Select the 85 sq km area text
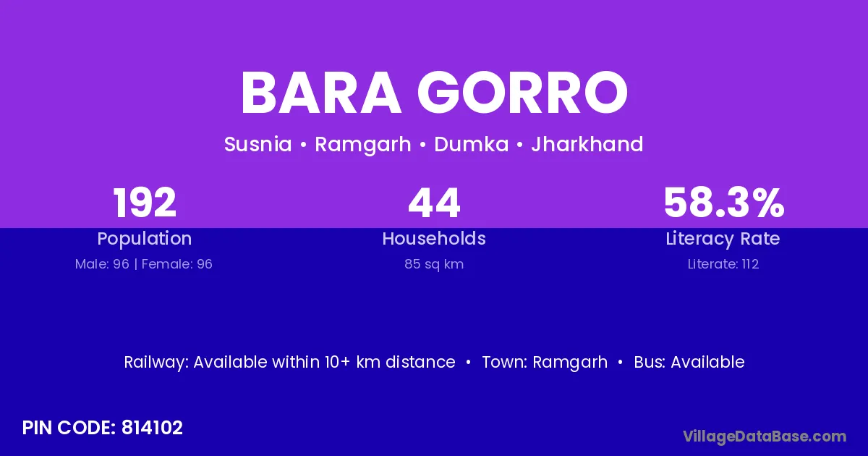Screen dimensions: 868x456 (434, 264)
